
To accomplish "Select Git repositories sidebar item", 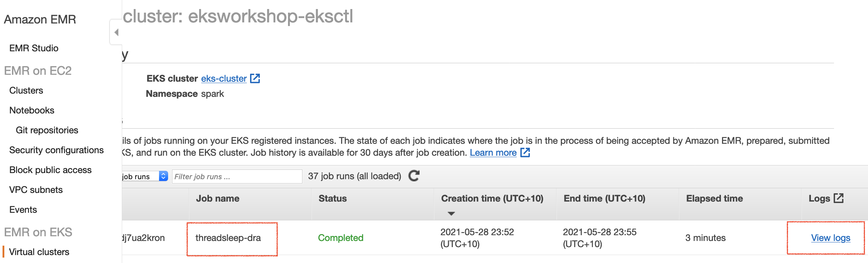I will point(47,130).
